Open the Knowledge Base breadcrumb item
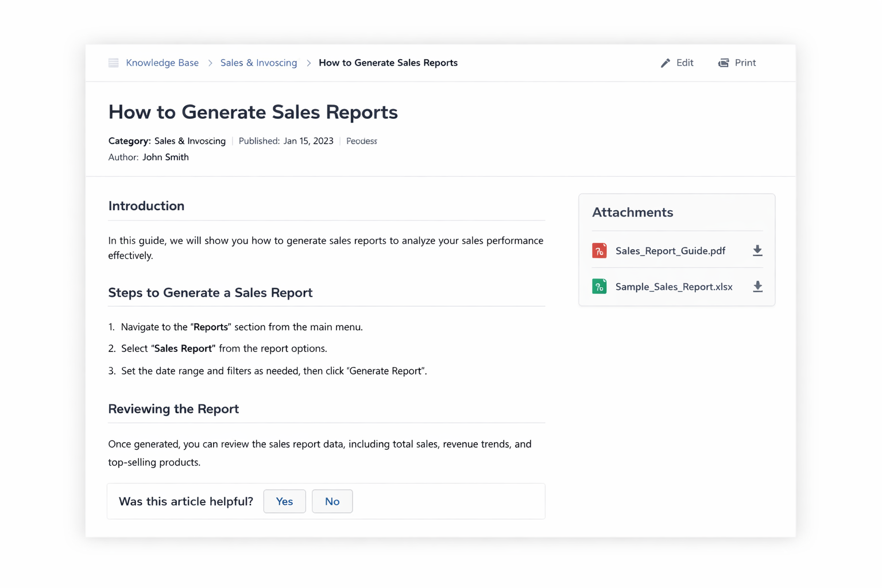Image resolution: width=882 pixels, height=588 pixels. pyautogui.click(x=162, y=63)
